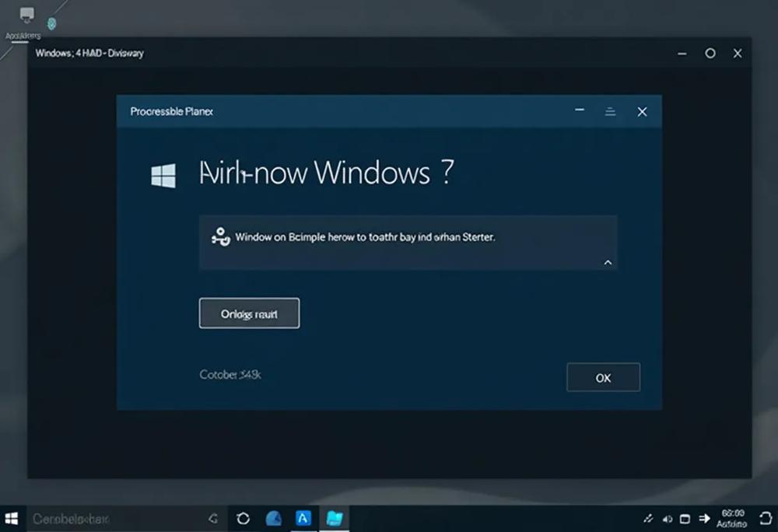778x532 pixels.
Task: Minimize the Procressble Planex dialog
Action: pyautogui.click(x=580, y=110)
